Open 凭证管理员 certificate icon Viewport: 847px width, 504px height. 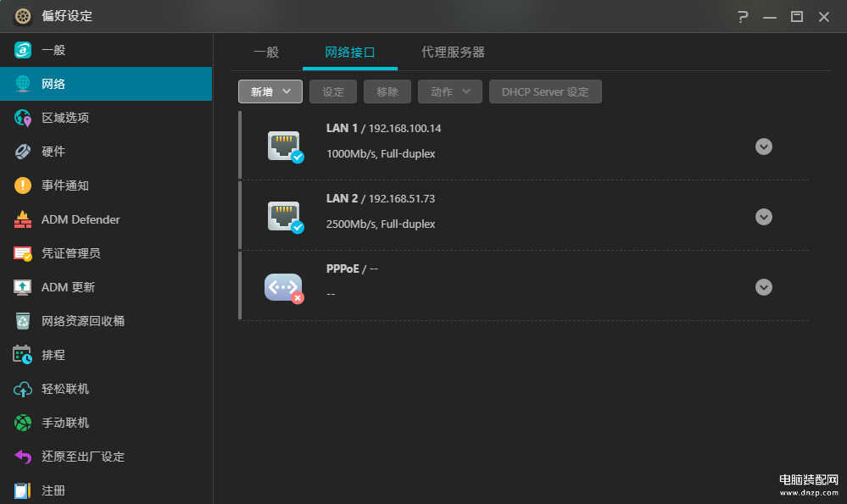pyautogui.click(x=23, y=253)
